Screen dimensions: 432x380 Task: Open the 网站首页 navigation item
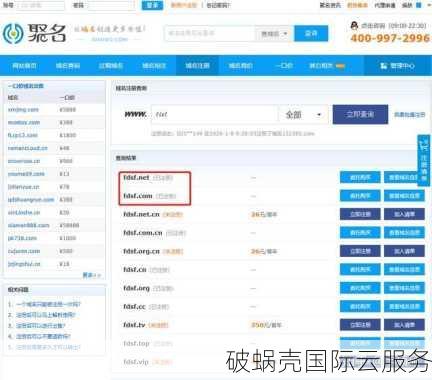tap(24, 66)
